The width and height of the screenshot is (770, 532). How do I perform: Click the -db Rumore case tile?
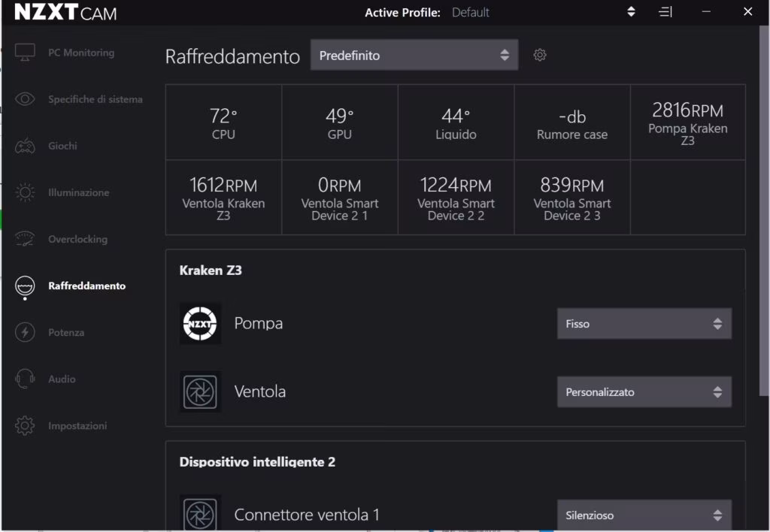[572, 122]
